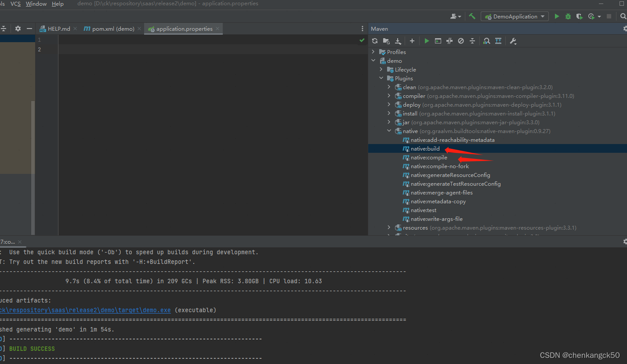The height and width of the screenshot is (364, 627).
Task: Select native:compile goal
Action: pos(429,157)
